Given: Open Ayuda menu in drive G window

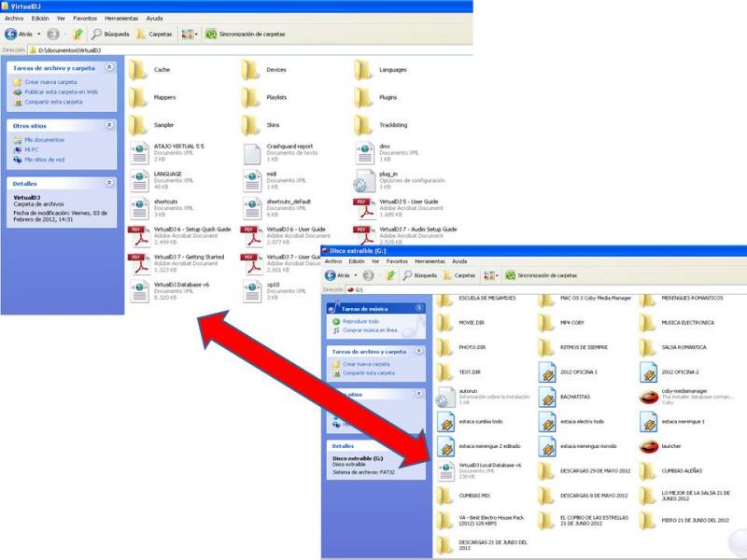Looking at the screenshot, I should [459, 261].
